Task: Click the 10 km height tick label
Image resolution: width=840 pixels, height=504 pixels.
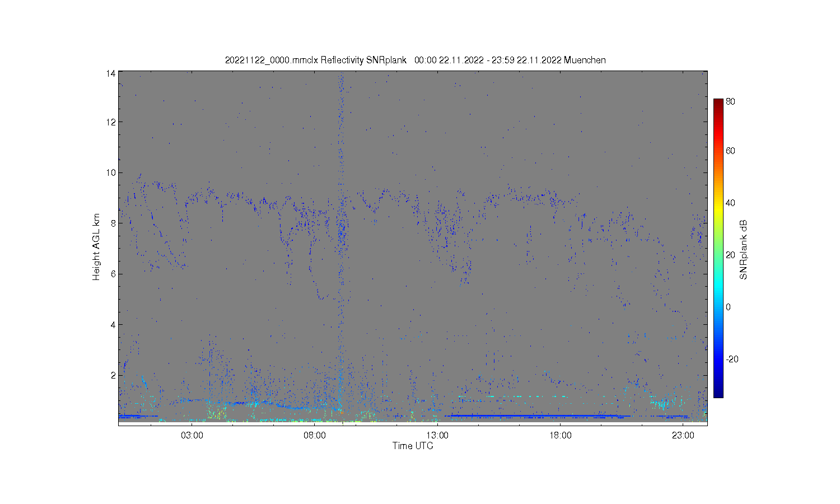Action: point(111,172)
